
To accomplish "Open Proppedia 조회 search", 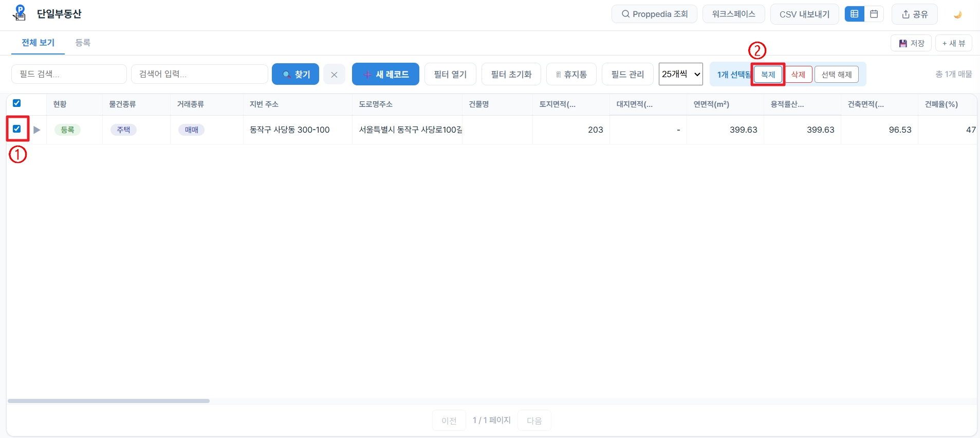I will 654,14.
